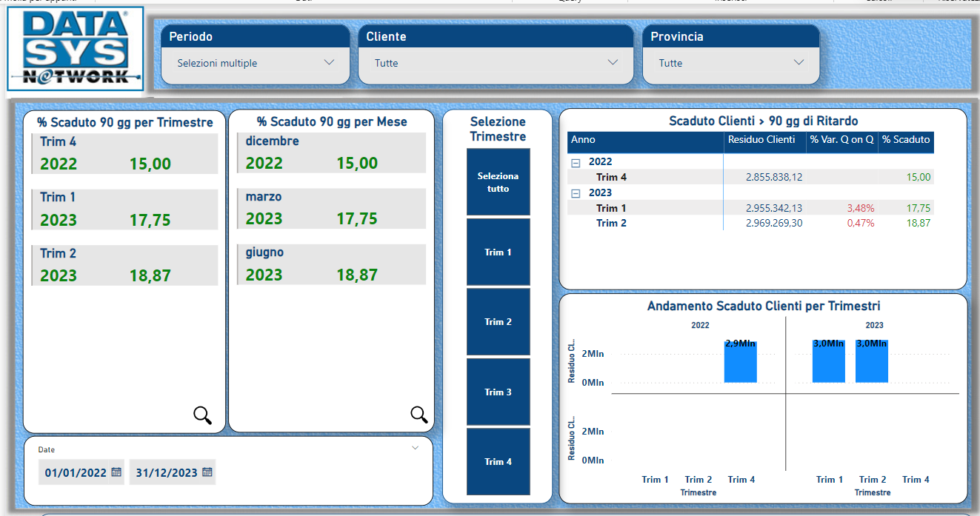Click magnifier icon in Trimestre card panel
Image resolution: width=980 pixels, height=516 pixels.
point(202,415)
